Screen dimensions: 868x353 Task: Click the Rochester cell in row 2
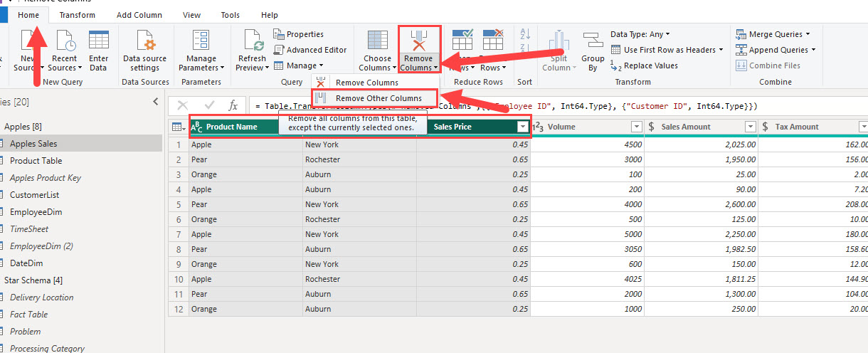359,159
